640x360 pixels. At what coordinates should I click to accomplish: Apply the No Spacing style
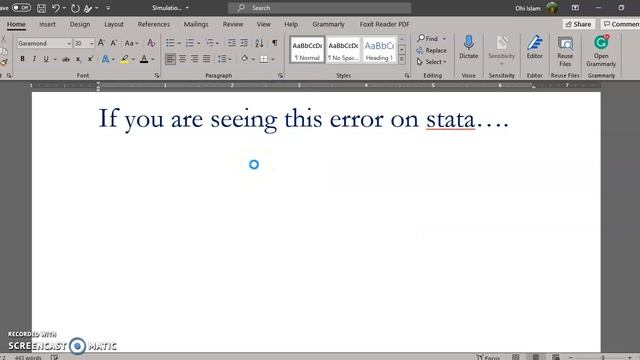coord(343,50)
